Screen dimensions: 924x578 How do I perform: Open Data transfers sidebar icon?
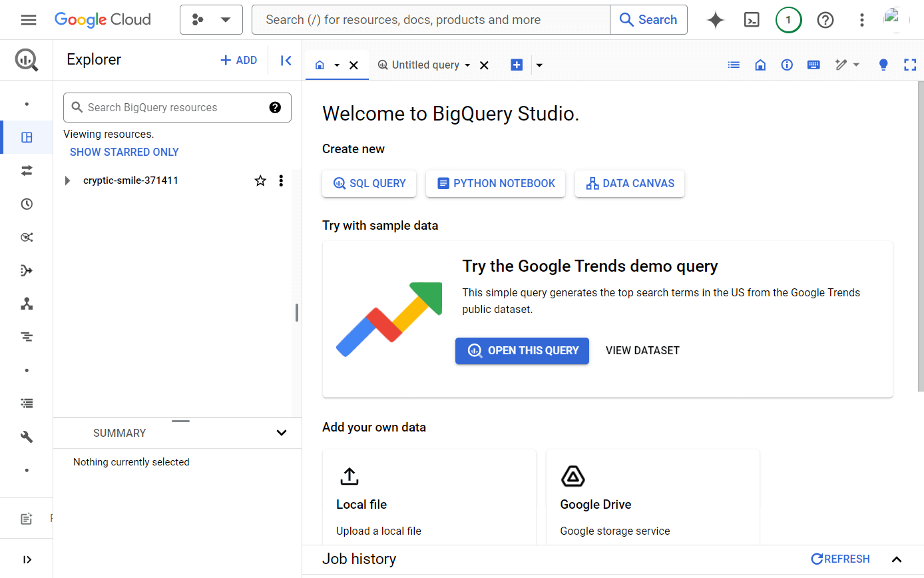click(x=27, y=170)
